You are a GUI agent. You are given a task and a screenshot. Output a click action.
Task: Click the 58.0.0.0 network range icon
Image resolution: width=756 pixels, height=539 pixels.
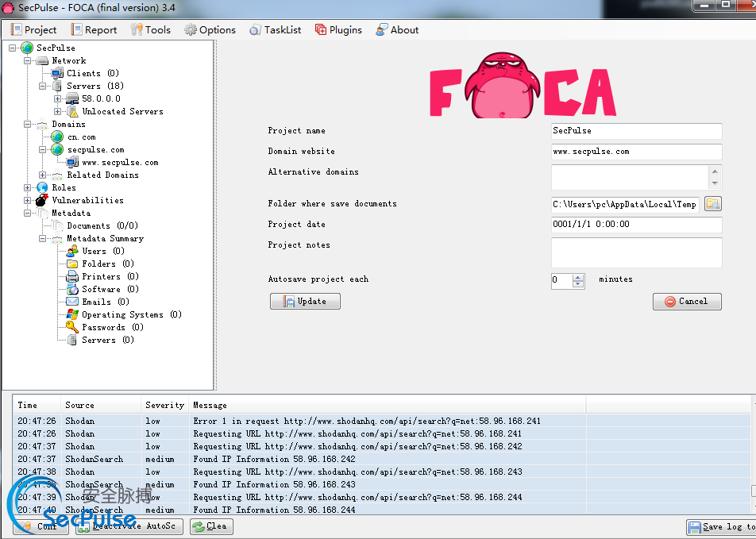(x=72, y=98)
